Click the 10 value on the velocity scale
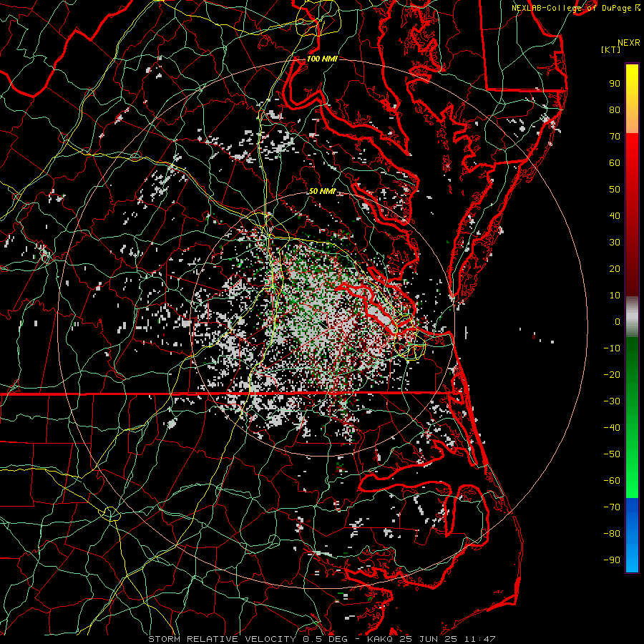 [615, 296]
